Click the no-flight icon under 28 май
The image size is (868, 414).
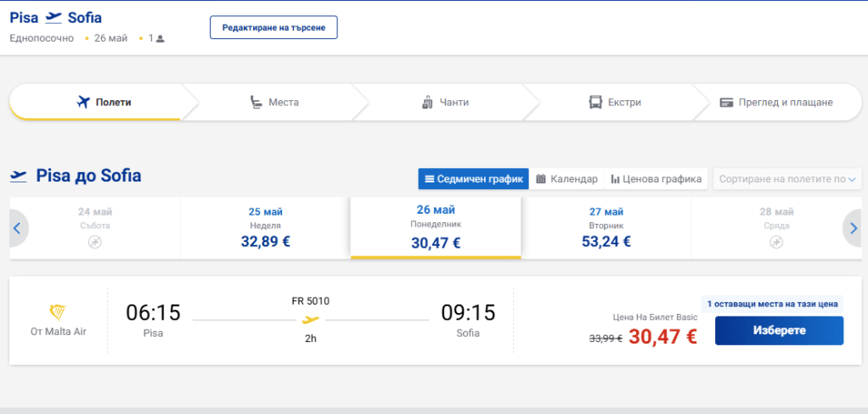coord(776,243)
